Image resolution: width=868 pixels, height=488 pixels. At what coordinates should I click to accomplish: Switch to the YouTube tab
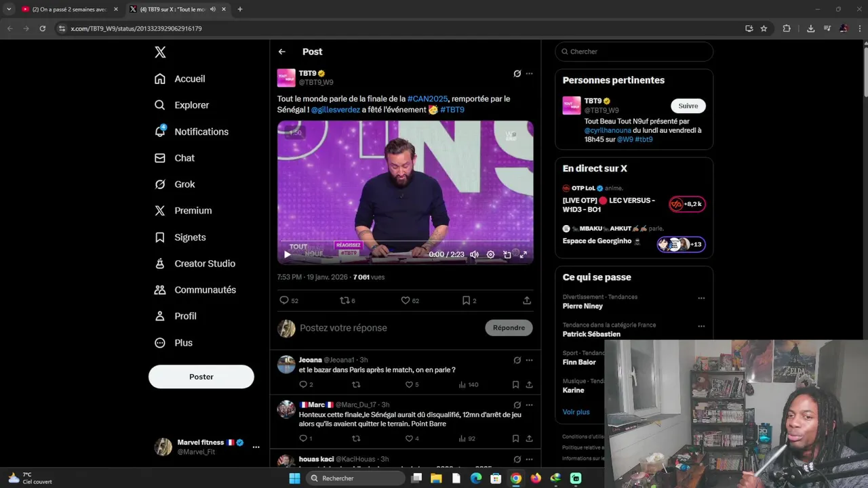pyautogui.click(x=70, y=9)
